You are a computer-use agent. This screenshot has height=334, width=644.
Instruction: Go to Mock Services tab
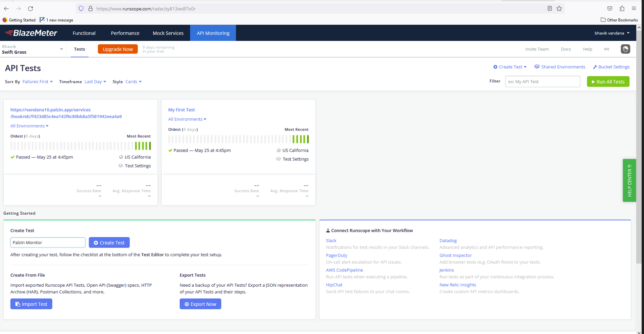168,33
